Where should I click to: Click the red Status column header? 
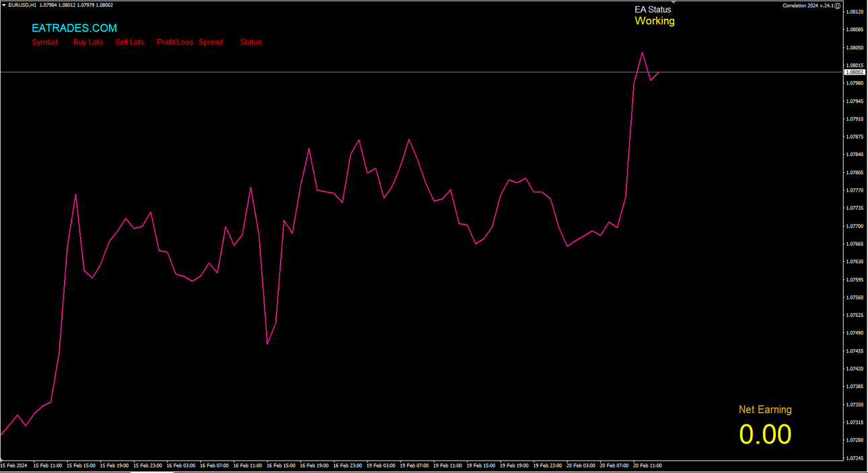point(251,42)
